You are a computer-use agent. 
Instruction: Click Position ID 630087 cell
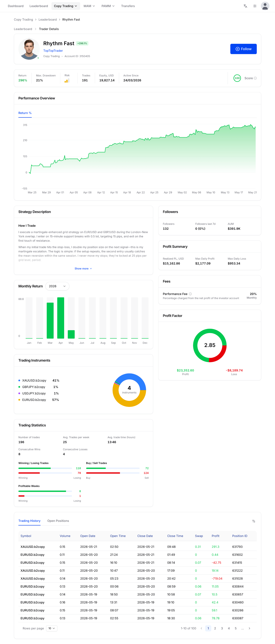238,618
